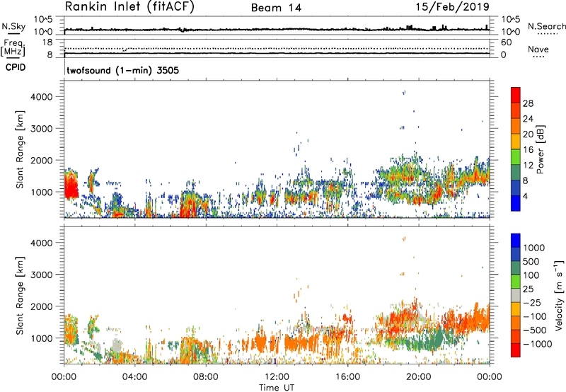Image resolution: width=566 pixels, height=392 pixels.
Task: Select the gray band of the Velocity colorbar
Action: click(516, 296)
